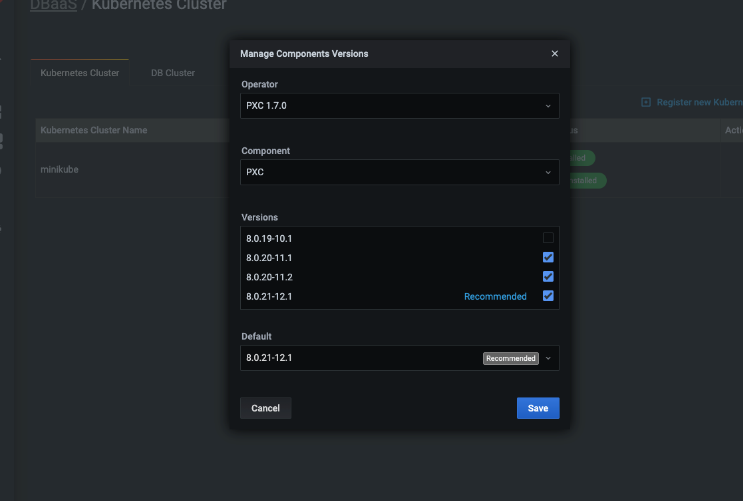This screenshot has width=743, height=501.
Task: Close the Manage Components Versions dialog
Action: pyautogui.click(x=554, y=54)
